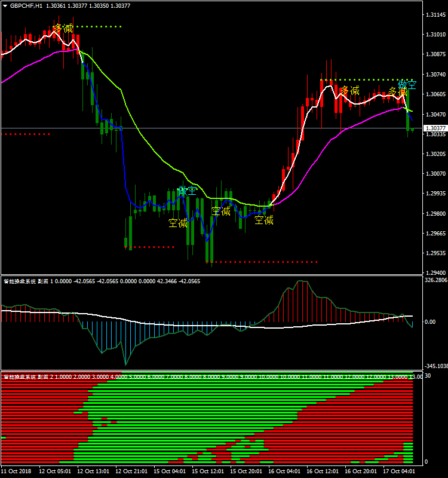The width and height of the screenshot is (448, 478).
Task: Click the -345.1038 oscillator scale value
Action: (435, 366)
